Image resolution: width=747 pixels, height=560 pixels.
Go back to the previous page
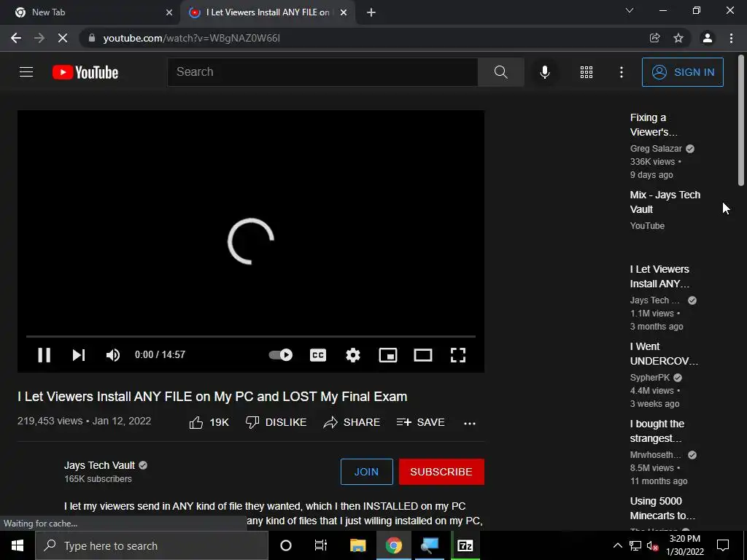tap(16, 38)
